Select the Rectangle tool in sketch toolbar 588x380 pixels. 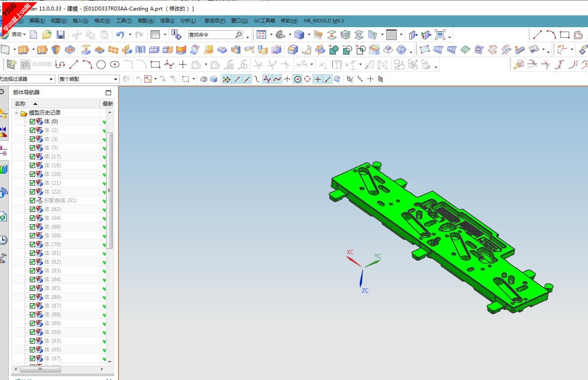pyautogui.click(x=155, y=65)
